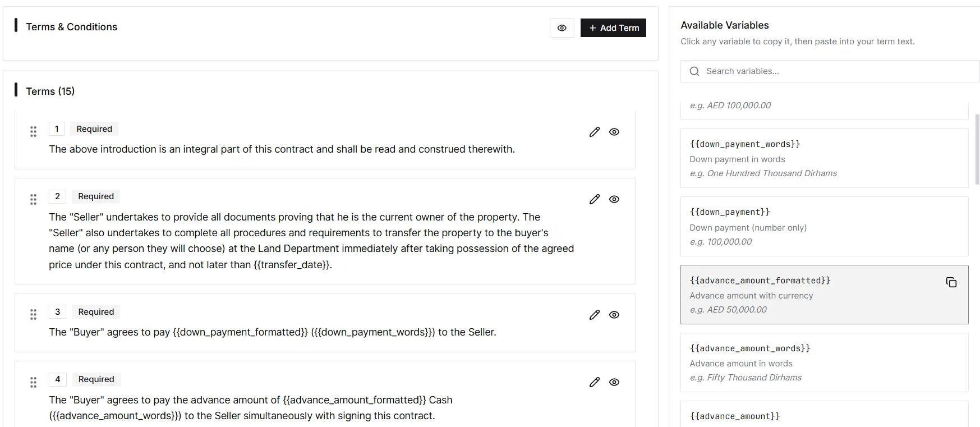The width and height of the screenshot is (980, 427).
Task: Edit term 2 using its pencil icon
Action: 595,199
